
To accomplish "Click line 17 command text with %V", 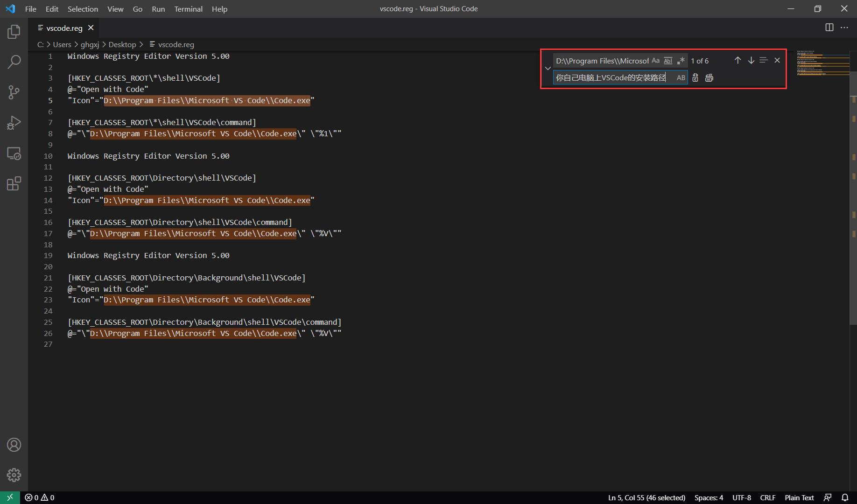I will tap(204, 233).
